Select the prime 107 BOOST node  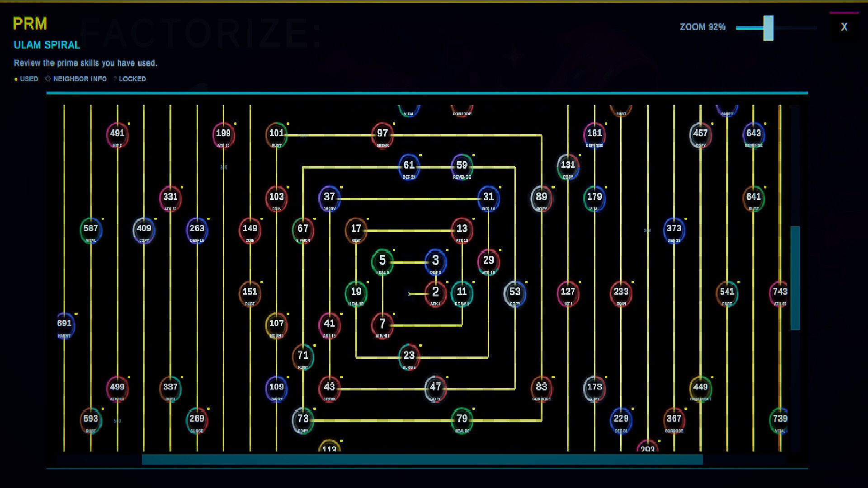click(276, 324)
